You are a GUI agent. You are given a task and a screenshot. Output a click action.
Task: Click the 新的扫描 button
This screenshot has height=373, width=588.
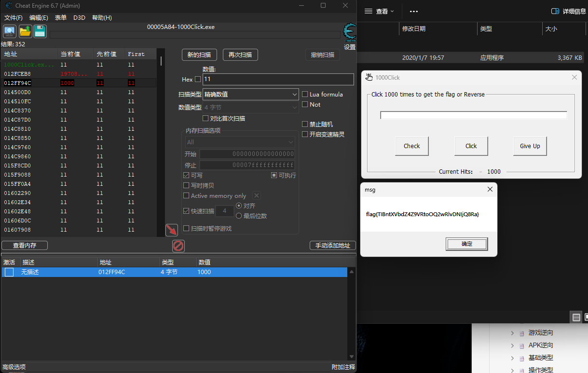pos(199,55)
